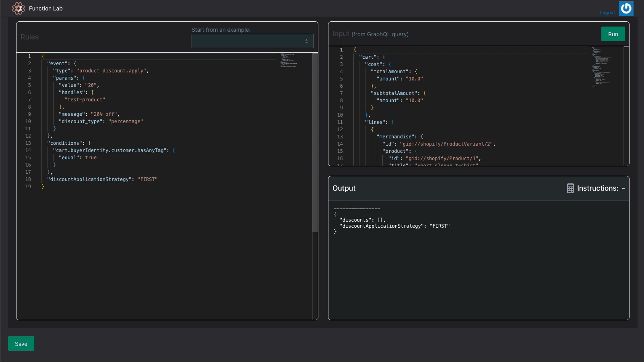Place cursor on "conditions" line in Rules
This screenshot has width=644, height=362.
pyautogui.click(x=65, y=143)
